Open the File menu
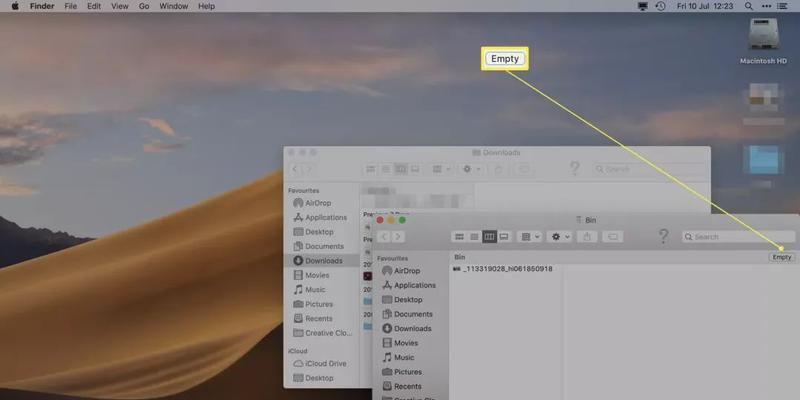This screenshot has height=400, width=800. pyautogui.click(x=71, y=6)
